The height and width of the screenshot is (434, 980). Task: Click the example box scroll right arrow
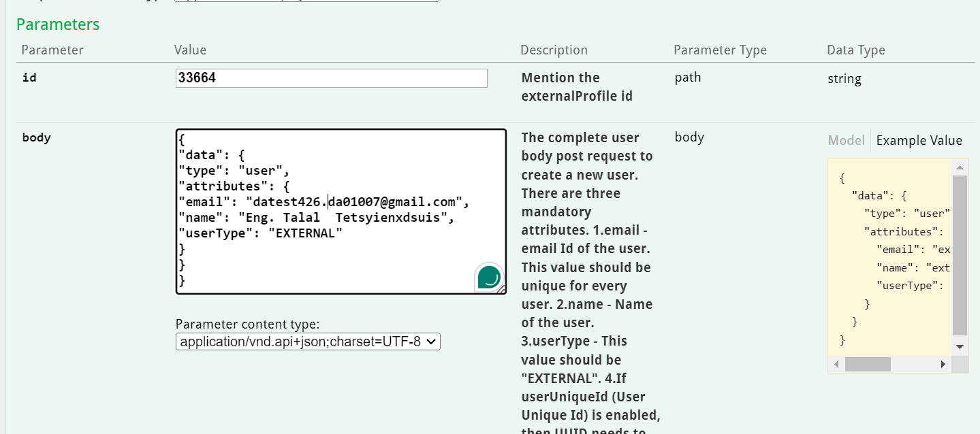tap(943, 365)
